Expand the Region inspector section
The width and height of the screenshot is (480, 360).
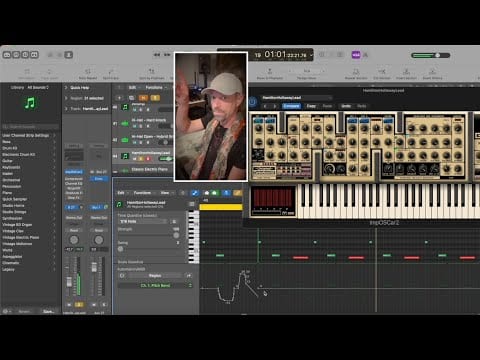tap(66, 98)
